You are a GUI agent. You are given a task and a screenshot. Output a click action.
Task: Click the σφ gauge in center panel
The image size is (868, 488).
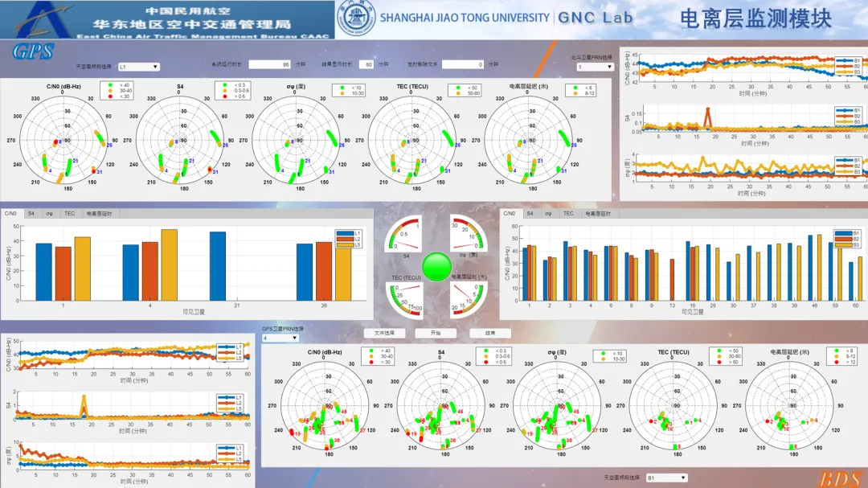pos(469,234)
